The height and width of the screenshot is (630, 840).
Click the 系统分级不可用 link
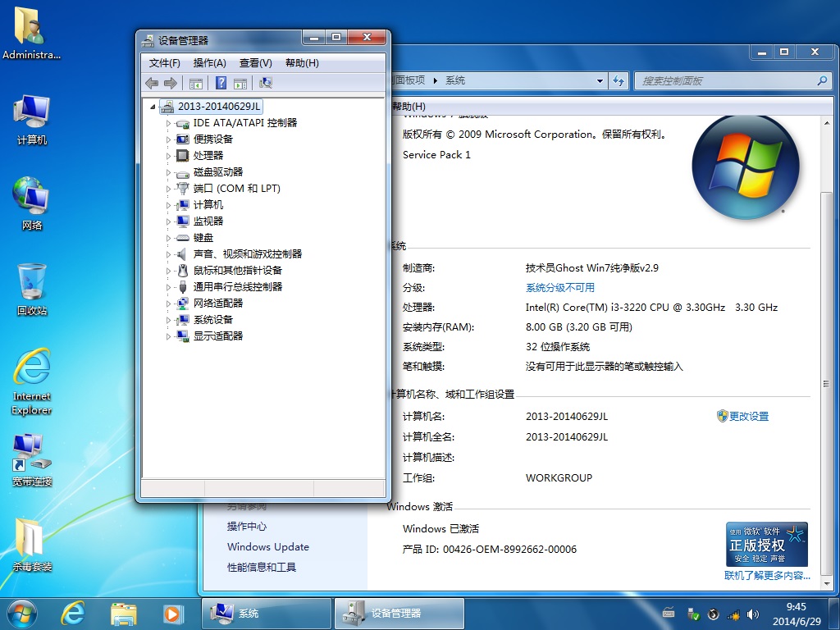(x=559, y=288)
